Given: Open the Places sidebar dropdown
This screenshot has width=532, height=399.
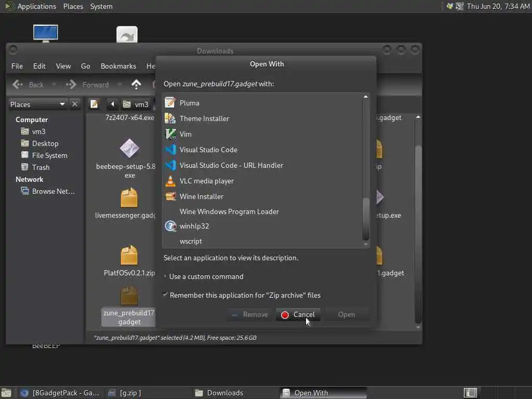Looking at the screenshot, I should coord(37,104).
